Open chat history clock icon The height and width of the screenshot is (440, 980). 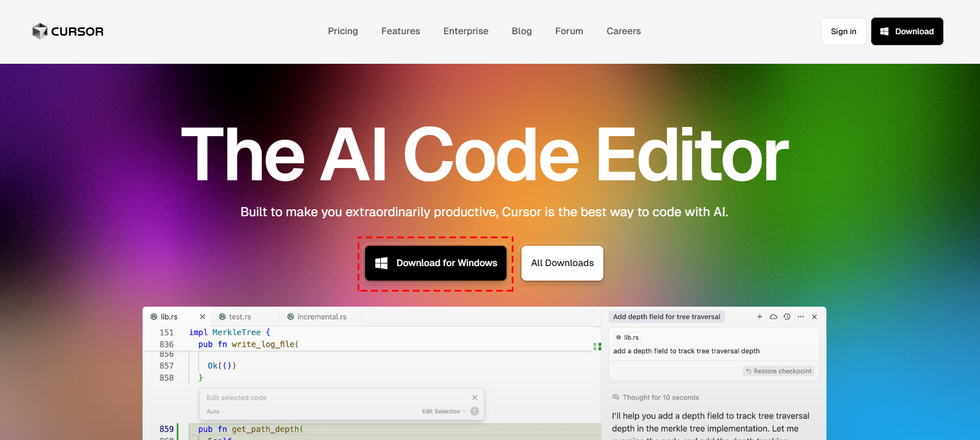pos(787,317)
